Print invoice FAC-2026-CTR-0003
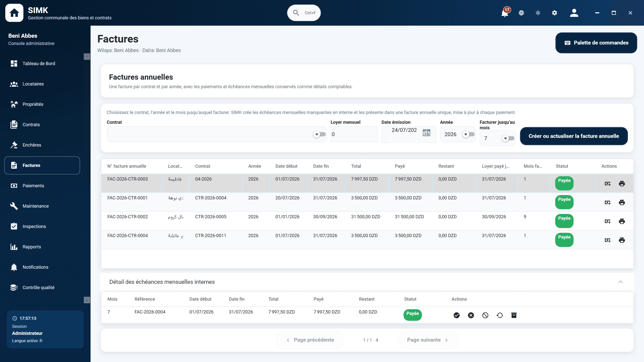Image resolution: width=644 pixels, height=362 pixels. 622,184
